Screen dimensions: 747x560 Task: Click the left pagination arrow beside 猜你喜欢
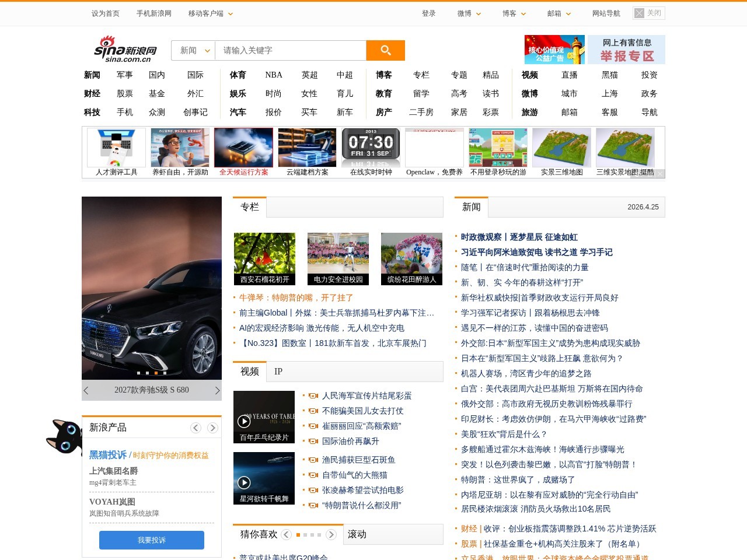(x=287, y=534)
